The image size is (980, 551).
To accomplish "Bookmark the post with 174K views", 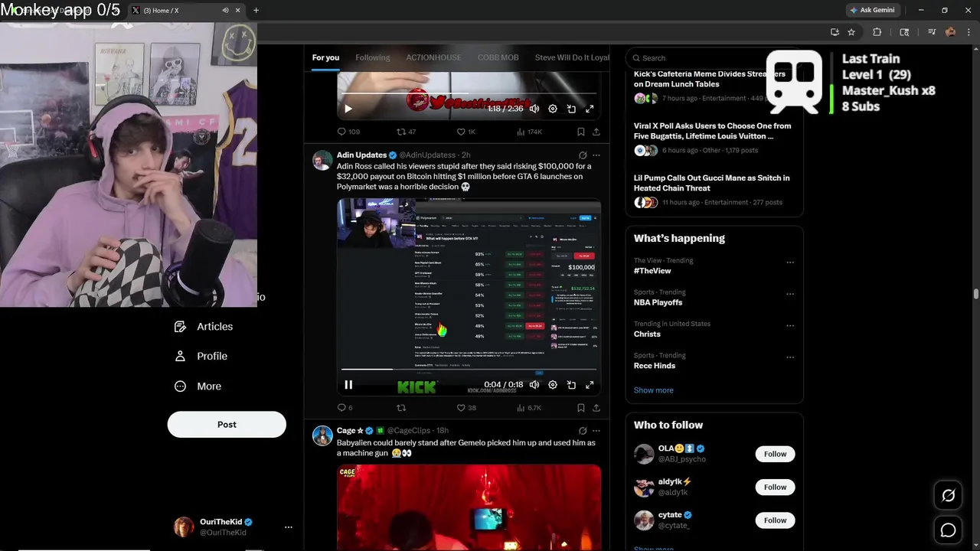I will [x=581, y=132].
